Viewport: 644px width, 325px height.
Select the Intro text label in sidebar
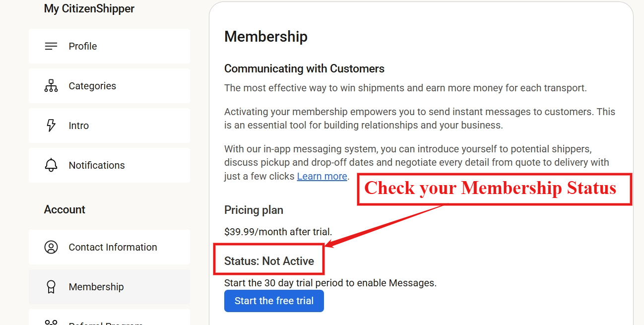(x=79, y=126)
